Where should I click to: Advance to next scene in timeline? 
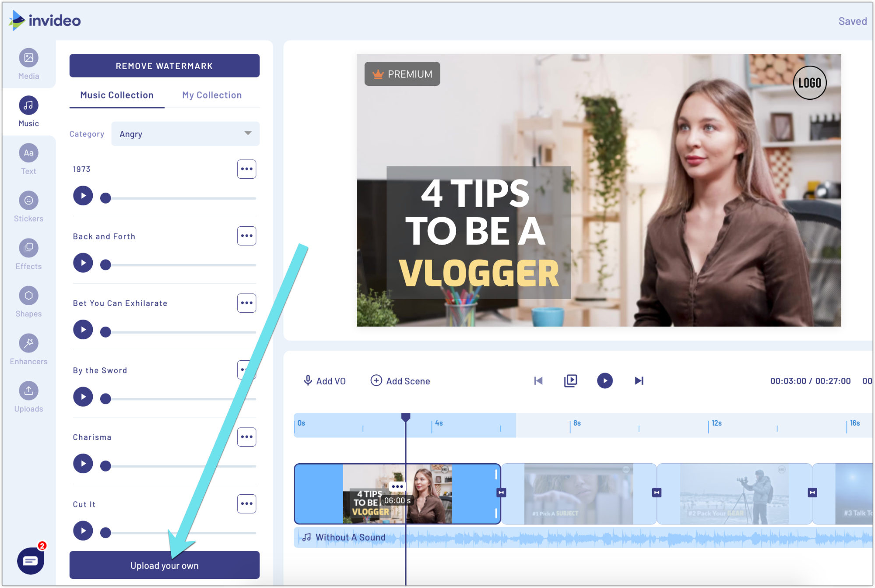(x=638, y=380)
